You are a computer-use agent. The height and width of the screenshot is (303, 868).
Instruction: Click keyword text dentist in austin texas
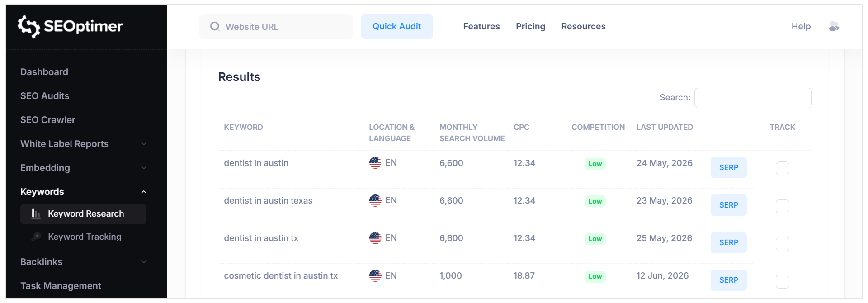(x=268, y=200)
